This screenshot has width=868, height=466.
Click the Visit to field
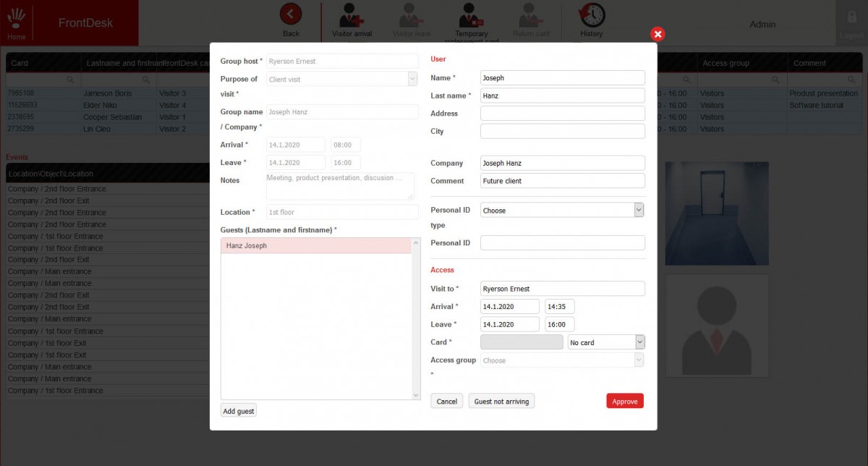[562, 289]
